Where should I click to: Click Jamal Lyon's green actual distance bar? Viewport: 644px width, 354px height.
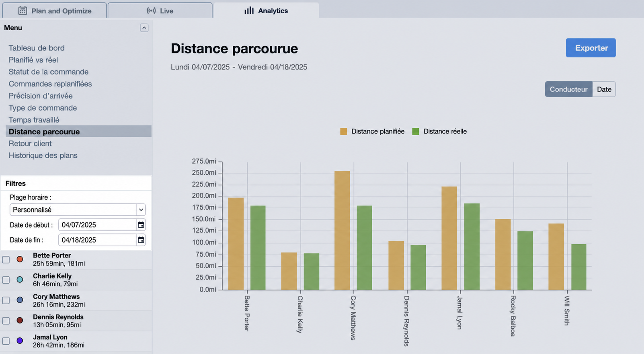click(x=472, y=247)
